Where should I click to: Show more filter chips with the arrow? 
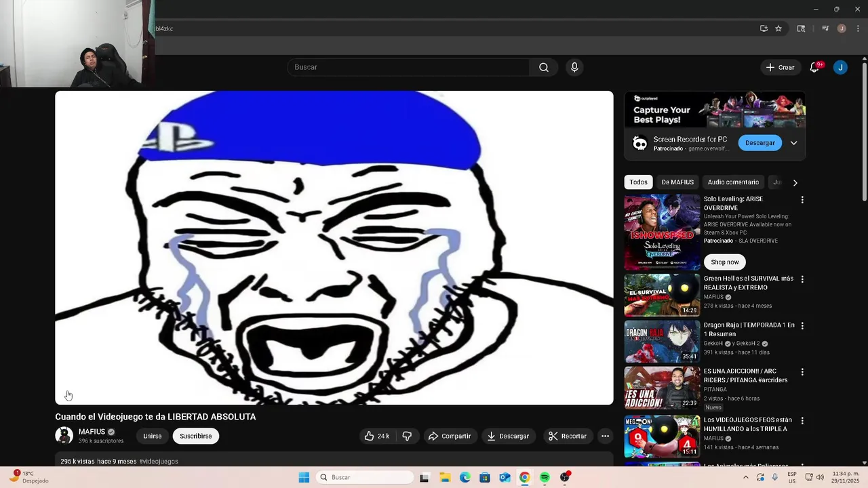[x=795, y=182]
